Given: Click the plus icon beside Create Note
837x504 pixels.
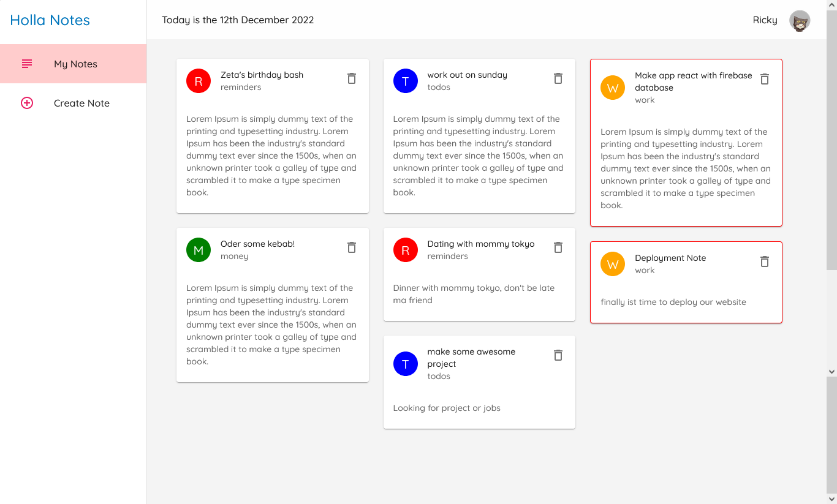Looking at the screenshot, I should point(27,103).
